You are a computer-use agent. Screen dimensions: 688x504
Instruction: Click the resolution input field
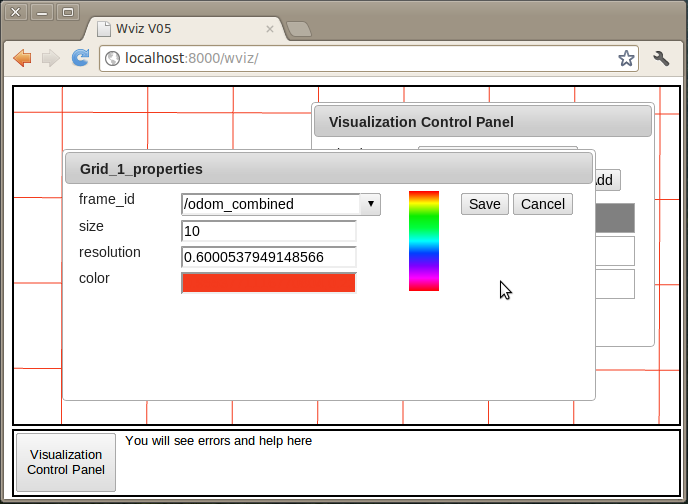269,257
